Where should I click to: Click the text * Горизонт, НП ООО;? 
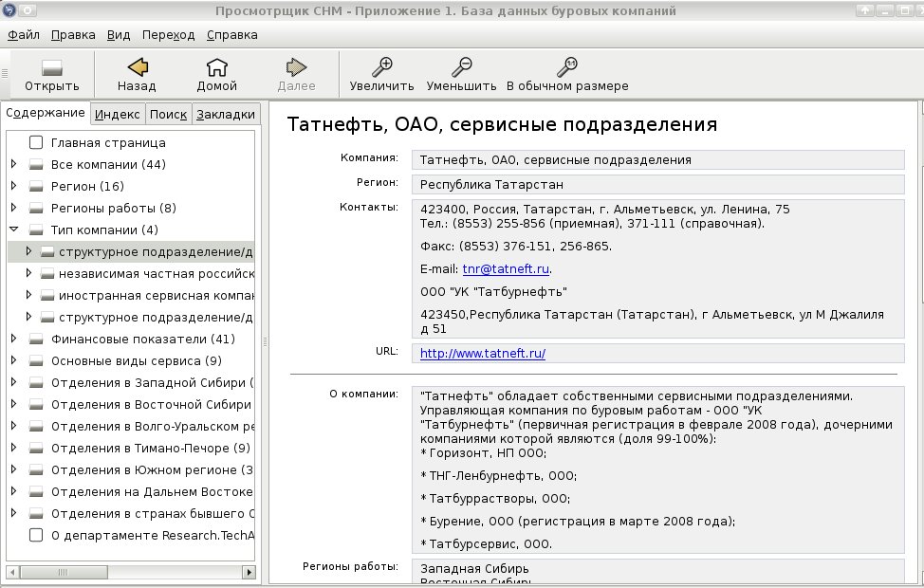483,453
